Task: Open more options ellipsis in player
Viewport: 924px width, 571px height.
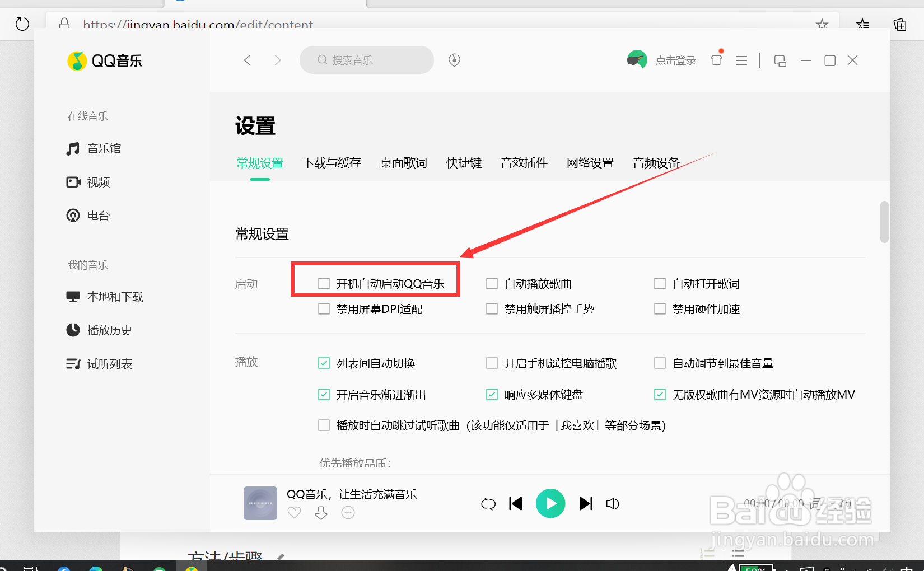Action: click(x=348, y=513)
